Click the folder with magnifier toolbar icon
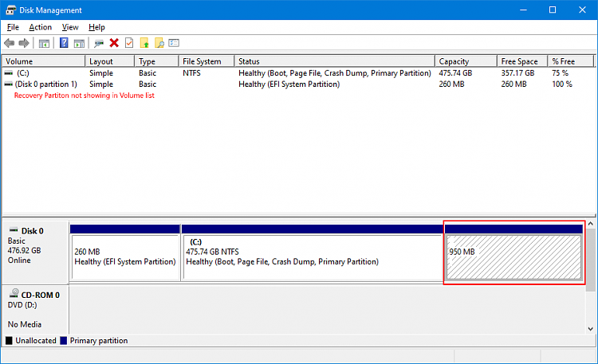The image size is (598, 364). click(x=159, y=43)
